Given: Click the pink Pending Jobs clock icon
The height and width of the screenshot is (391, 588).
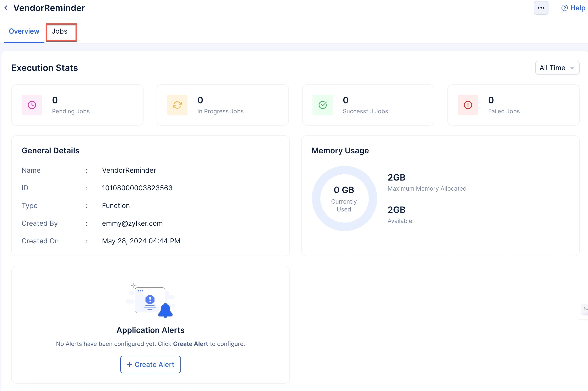Looking at the screenshot, I should [32, 105].
